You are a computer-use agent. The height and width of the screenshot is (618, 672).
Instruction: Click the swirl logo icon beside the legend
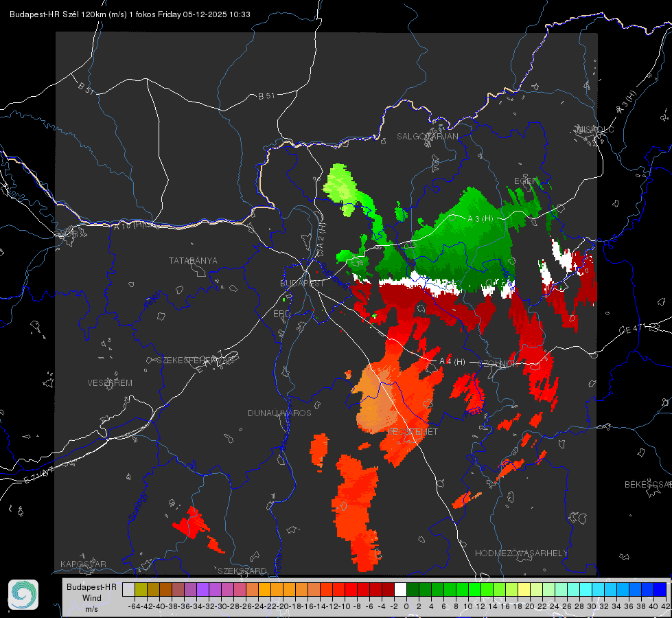23,595
